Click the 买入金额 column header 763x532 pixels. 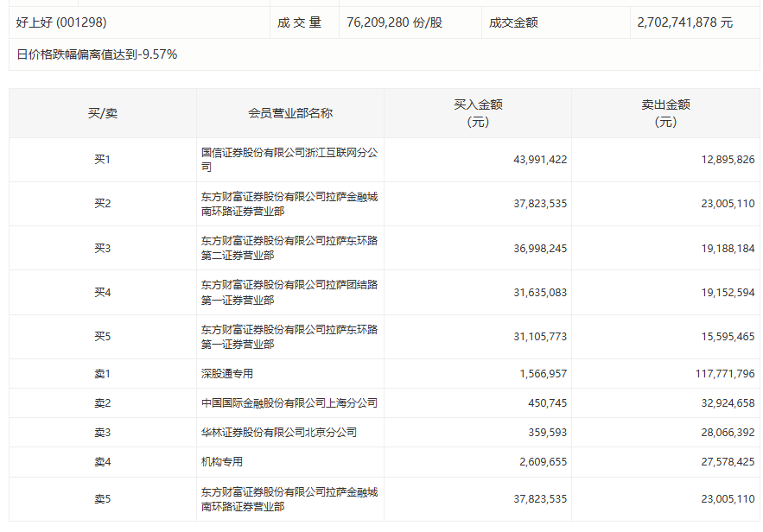click(478, 113)
